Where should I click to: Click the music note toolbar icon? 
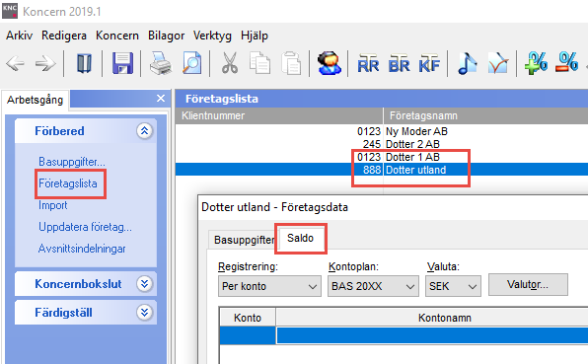pyautogui.click(x=468, y=63)
